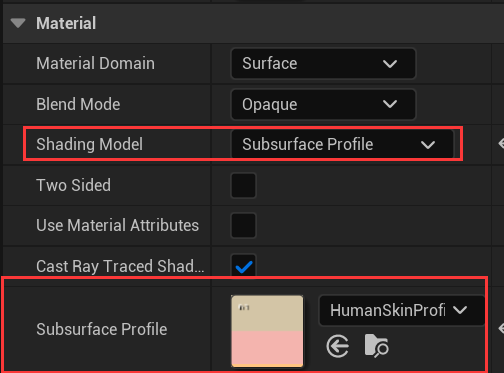Click the Cast Ray Traced Shadows label

coord(120,266)
